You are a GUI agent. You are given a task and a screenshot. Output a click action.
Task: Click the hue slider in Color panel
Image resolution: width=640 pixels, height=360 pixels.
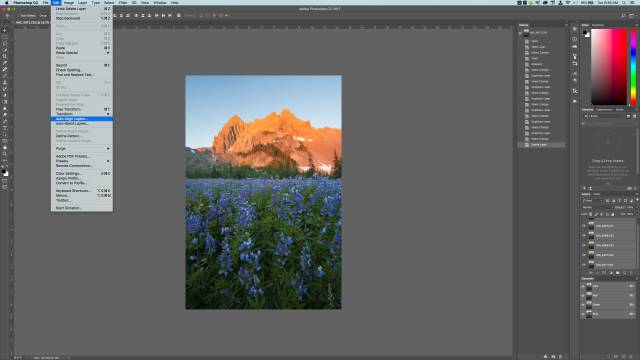633,67
